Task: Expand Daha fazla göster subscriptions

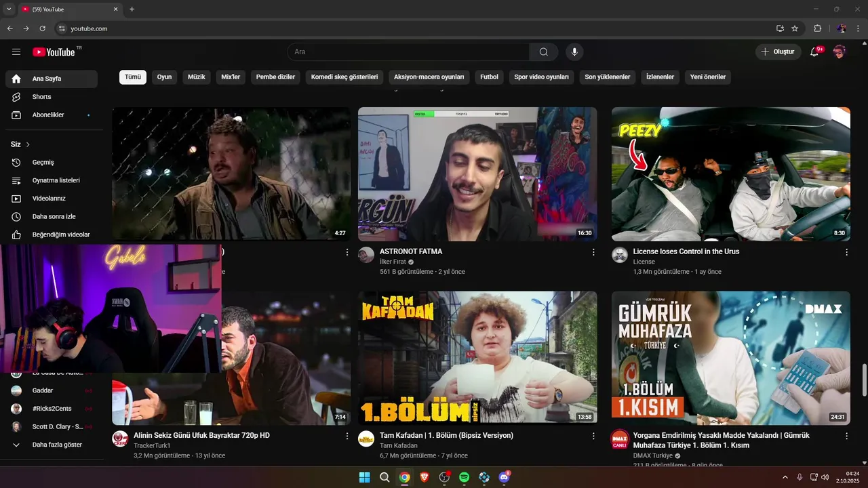Action: [52, 445]
